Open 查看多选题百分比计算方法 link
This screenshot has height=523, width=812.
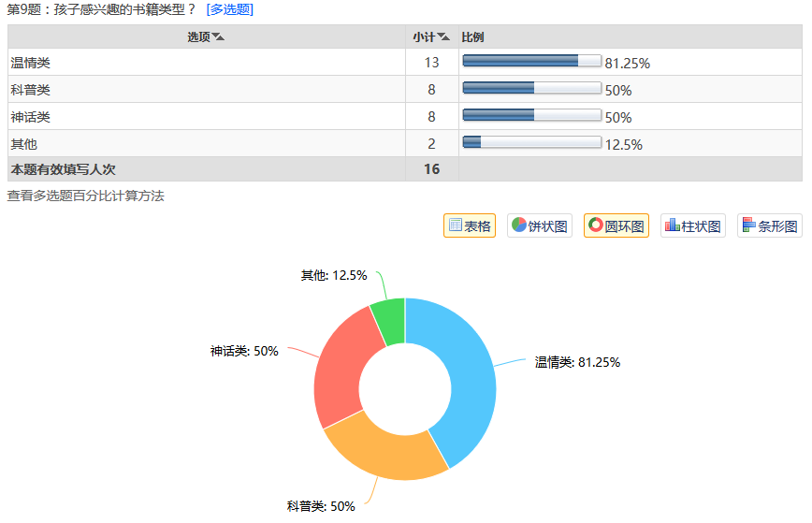click(x=85, y=196)
